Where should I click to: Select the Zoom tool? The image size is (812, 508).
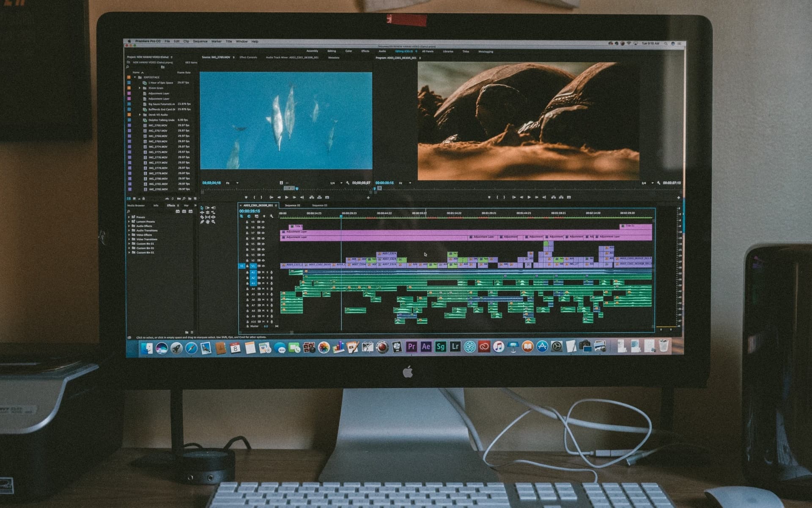coord(213,222)
